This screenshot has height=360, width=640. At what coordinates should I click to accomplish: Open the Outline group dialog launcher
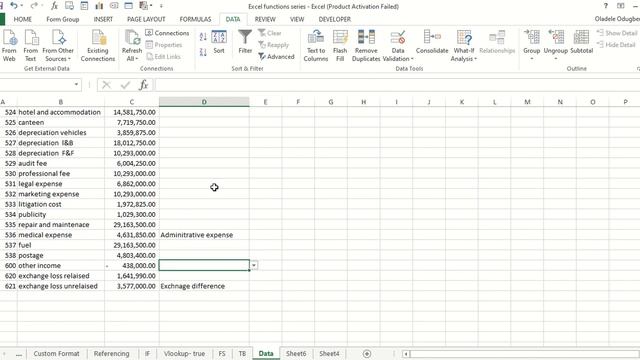[638, 69]
